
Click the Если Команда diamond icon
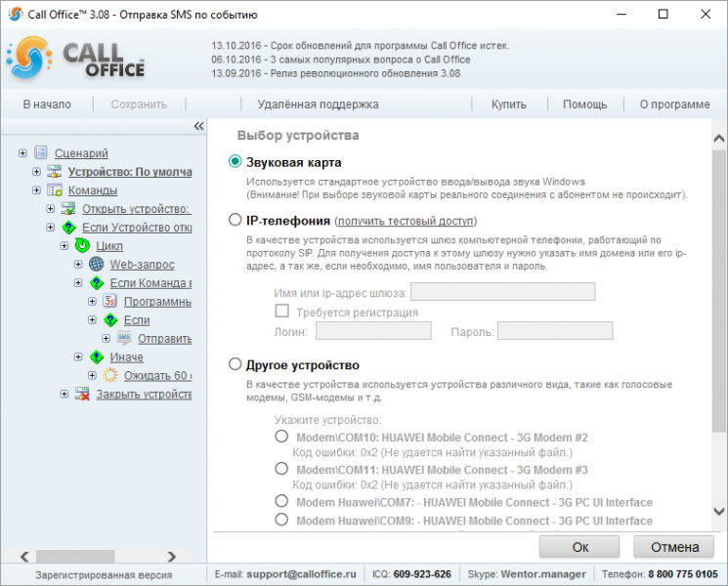[x=97, y=283]
